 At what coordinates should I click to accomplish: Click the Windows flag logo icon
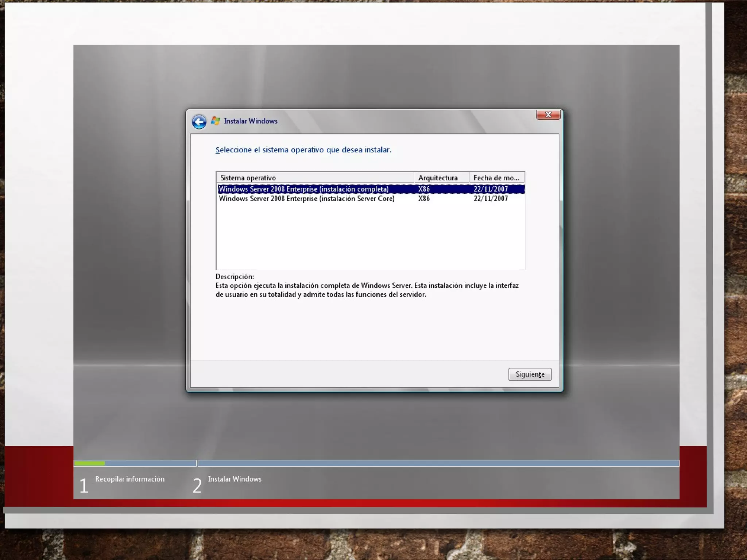point(216,121)
